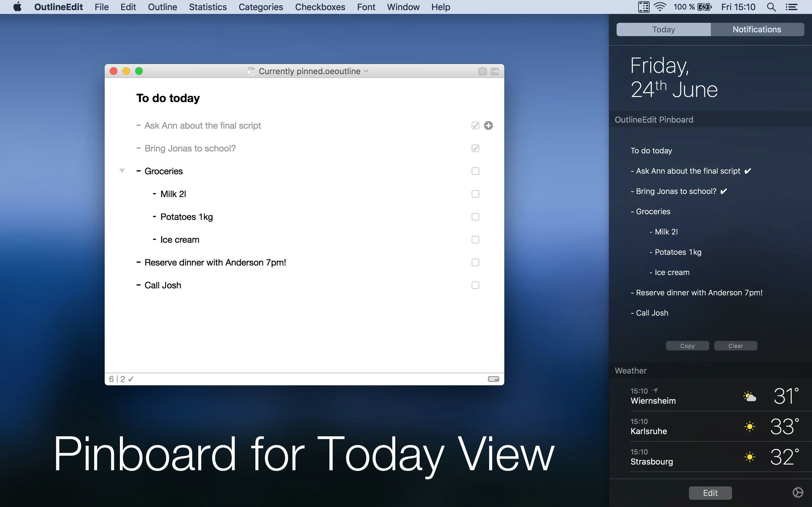The image size is (812, 507).
Task: Switch to the Notifications tab
Action: (756, 29)
